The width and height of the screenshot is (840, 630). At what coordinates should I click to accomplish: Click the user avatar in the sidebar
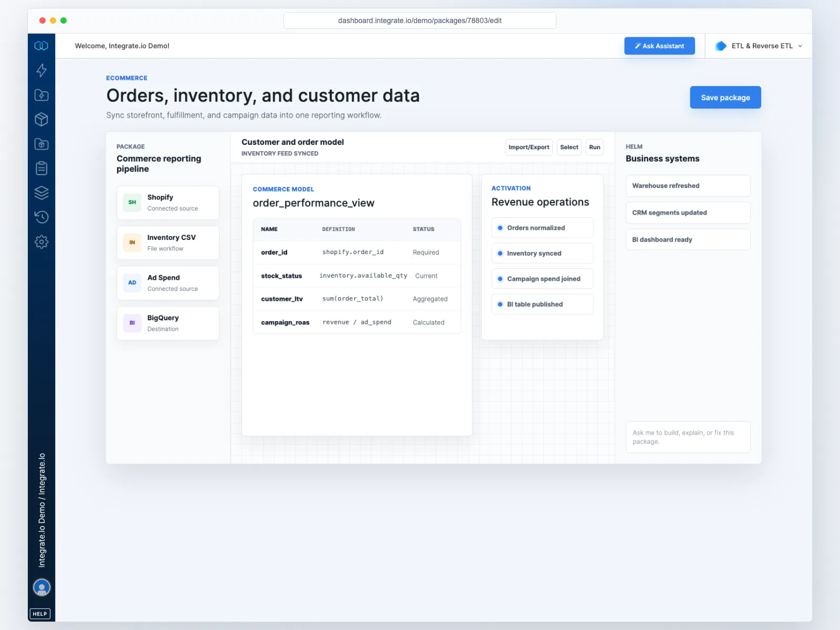pos(41,587)
